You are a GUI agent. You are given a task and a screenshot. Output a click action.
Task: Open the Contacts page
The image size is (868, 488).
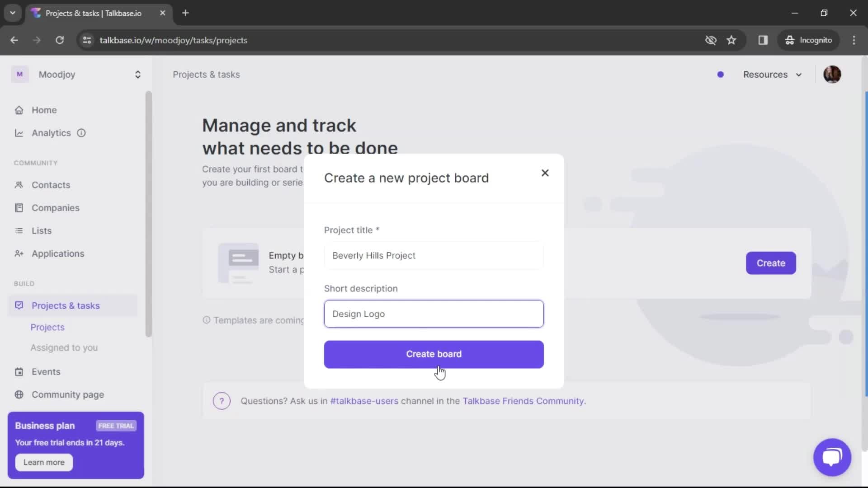click(51, 185)
